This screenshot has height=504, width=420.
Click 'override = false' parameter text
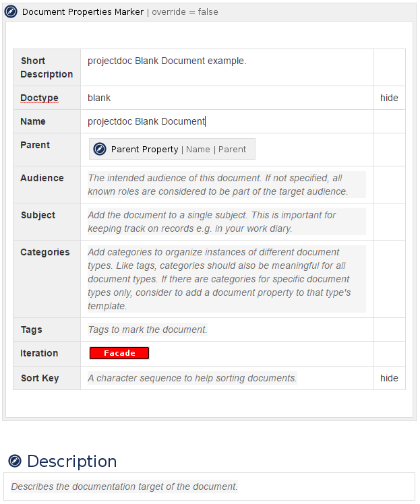pyautogui.click(x=185, y=12)
